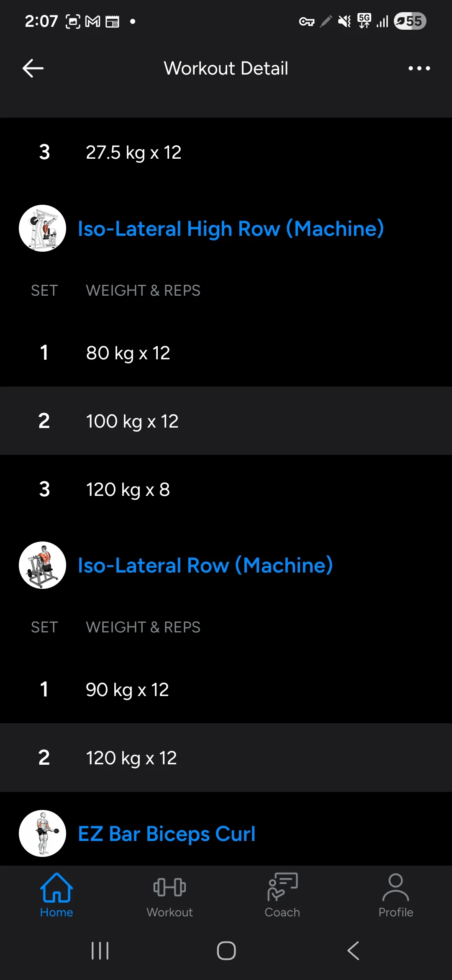Screen dimensions: 452x980
Task: Go to the Home tab
Action: click(x=56, y=895)
